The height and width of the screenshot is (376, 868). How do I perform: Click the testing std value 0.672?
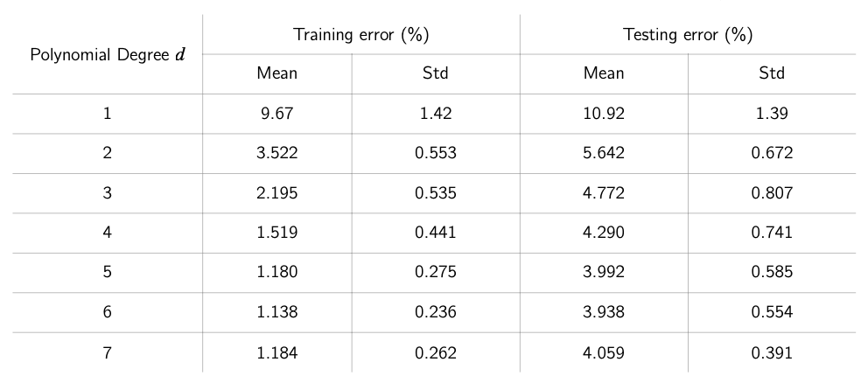pos(772,153)
